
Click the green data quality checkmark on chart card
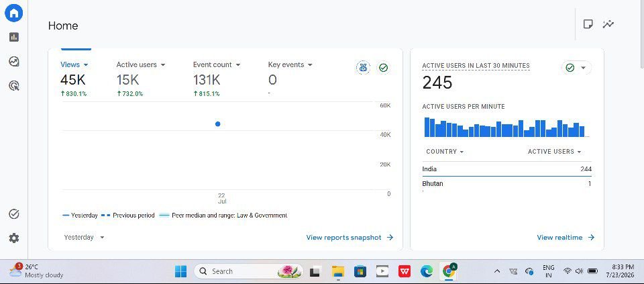click(x=384, y=68)
